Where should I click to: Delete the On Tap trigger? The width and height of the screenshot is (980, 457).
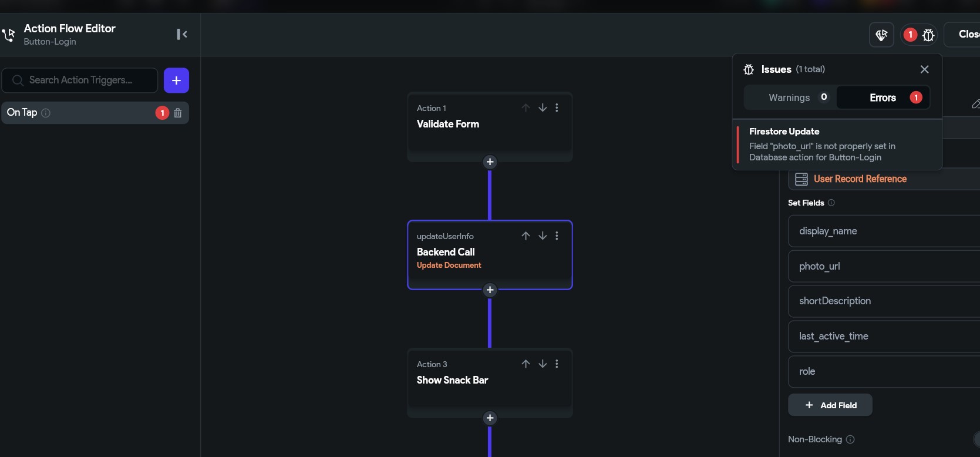178,113
